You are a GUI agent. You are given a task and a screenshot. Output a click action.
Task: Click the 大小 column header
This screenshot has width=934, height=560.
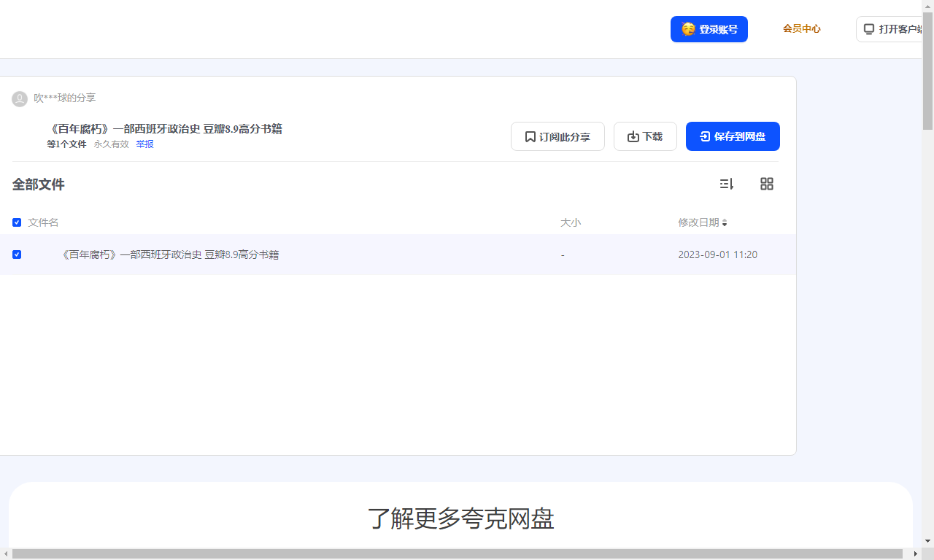[x=571, y=222]
